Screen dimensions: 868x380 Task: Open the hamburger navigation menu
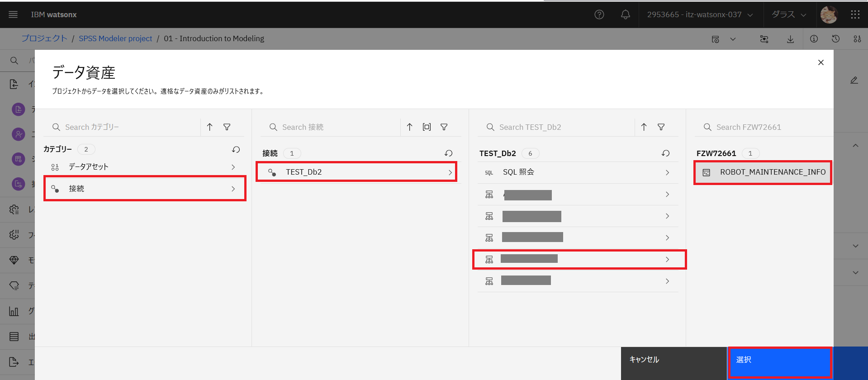pyautogui.click(x=13, y=14)
